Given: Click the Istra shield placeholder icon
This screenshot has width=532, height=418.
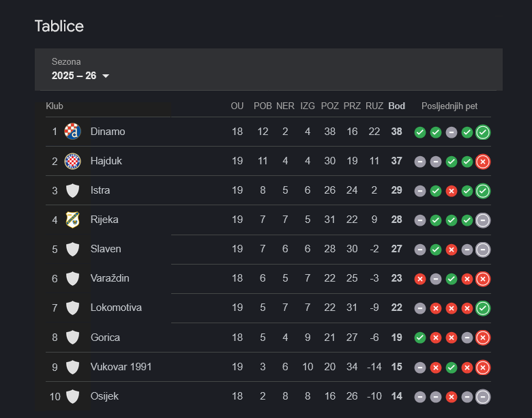Looking at the screenshot, I should (x=72, y=190).
